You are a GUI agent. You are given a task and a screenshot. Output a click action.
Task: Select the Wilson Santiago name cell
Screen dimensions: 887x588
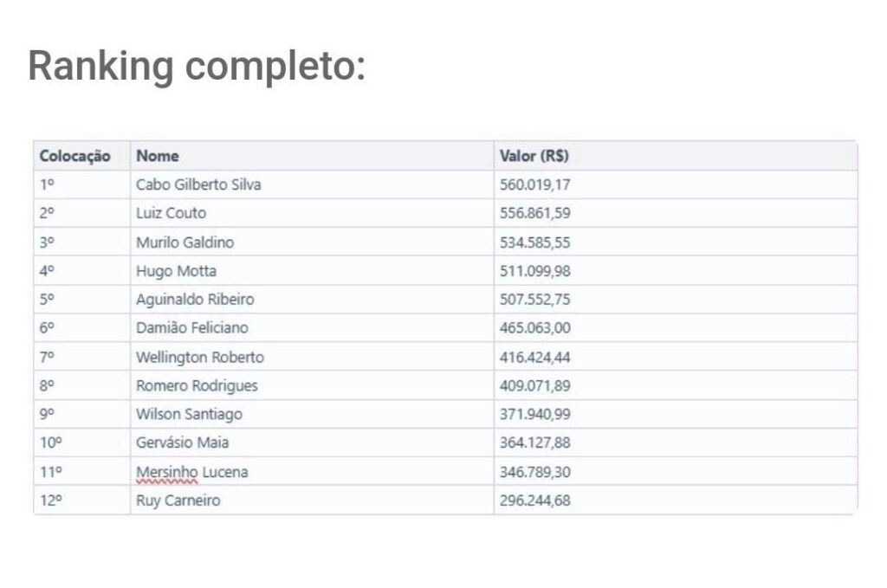pos(189,414)
